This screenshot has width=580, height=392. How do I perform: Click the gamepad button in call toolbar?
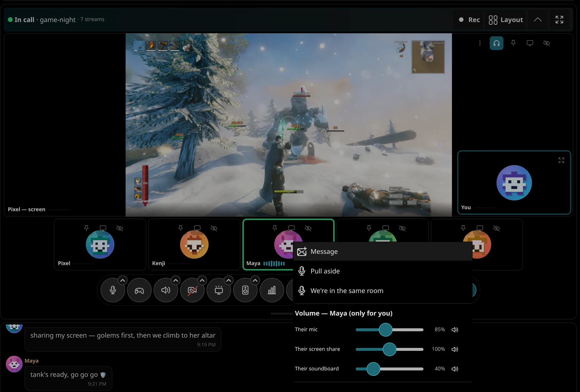(139, 290)
